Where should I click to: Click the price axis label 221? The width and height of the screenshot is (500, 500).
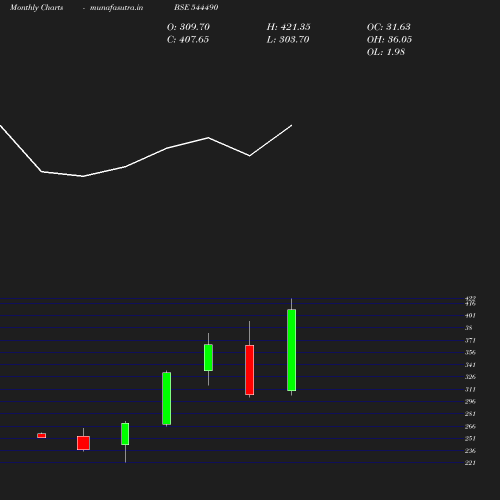coord(470,463)
